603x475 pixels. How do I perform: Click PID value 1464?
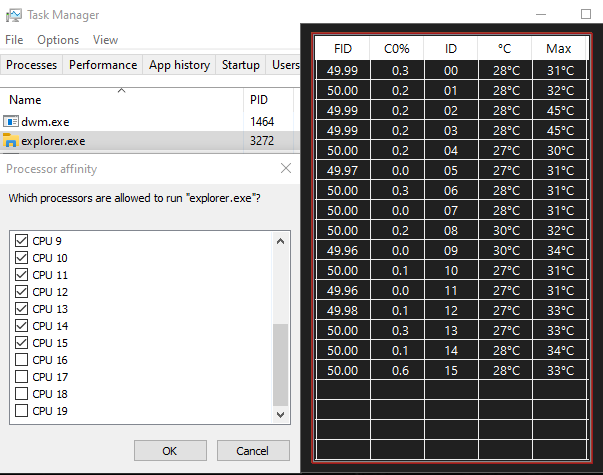point(262,122)
